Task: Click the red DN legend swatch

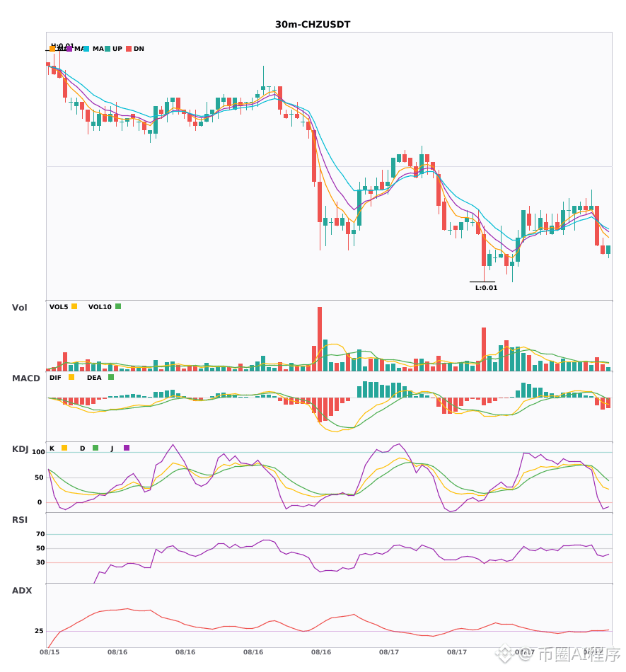Action: (128, 49)
